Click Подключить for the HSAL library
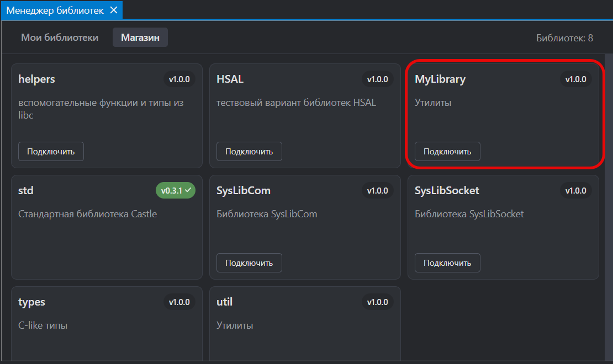This screenshot has height=364, width=613. coord(249,152)
